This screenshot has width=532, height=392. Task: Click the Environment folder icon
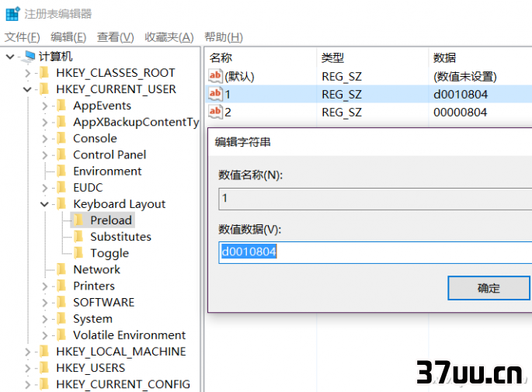(61, 171)
